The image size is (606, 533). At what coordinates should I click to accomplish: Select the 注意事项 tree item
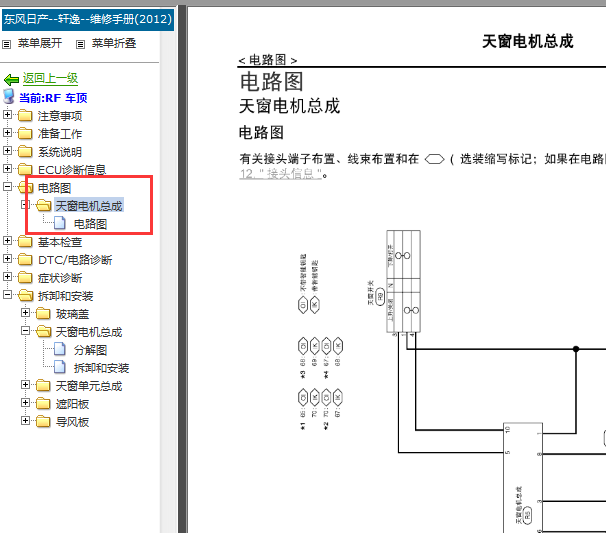pyautogui.click(x=60, y=116)
